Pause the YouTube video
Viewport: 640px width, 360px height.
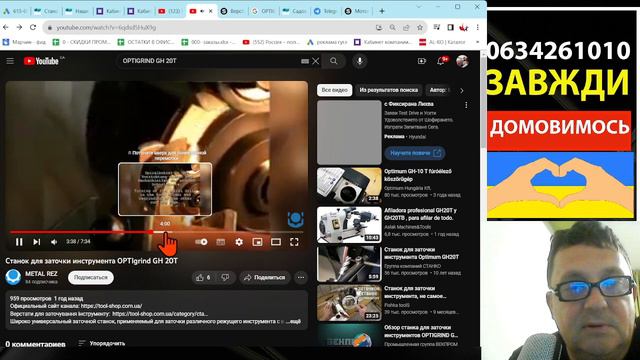[19, 242]
